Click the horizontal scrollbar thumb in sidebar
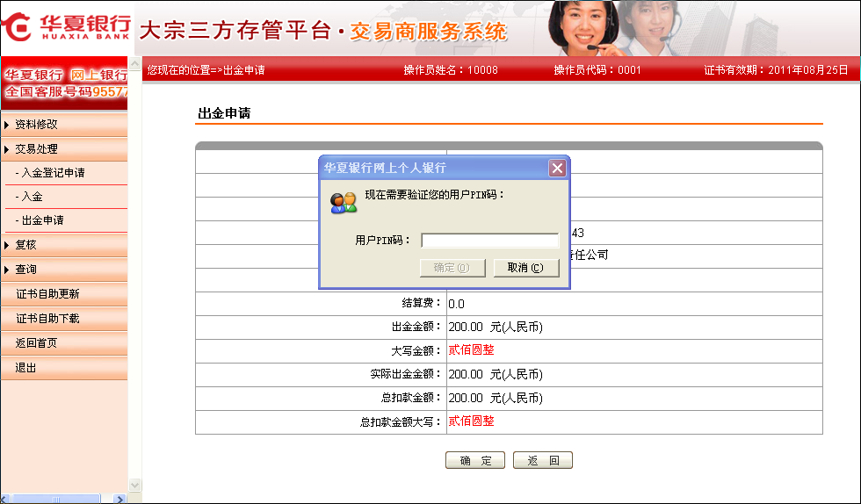Image resolution: width=861 pixels, height=504 pixels. coord(56,499)
